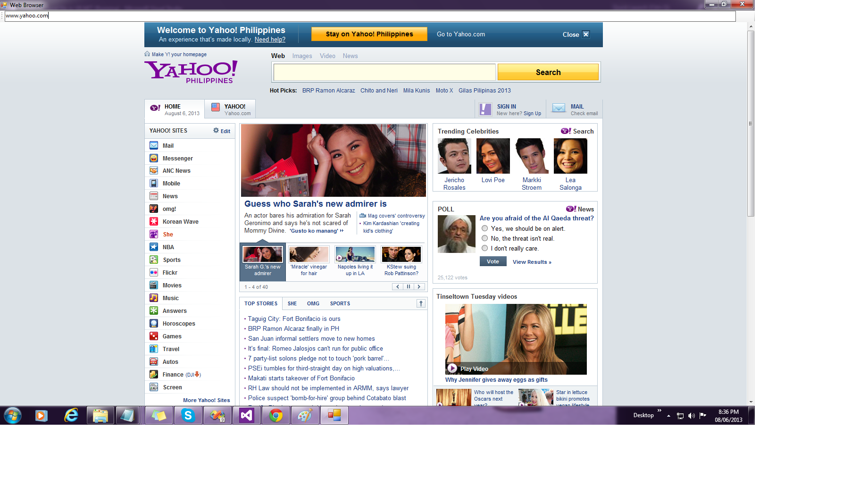Play the Jennifer Aniston video
The image size is (868, 487).
(x=452, y=368)
